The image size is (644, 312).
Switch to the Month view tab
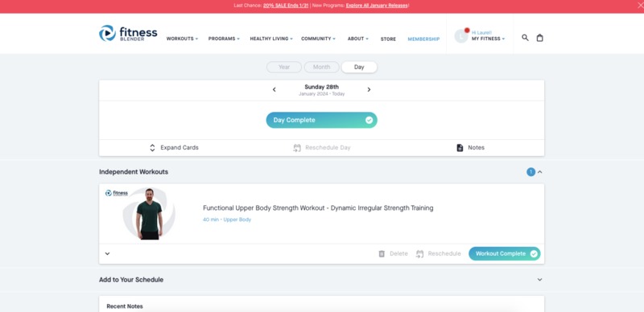[x=321, y=67]
